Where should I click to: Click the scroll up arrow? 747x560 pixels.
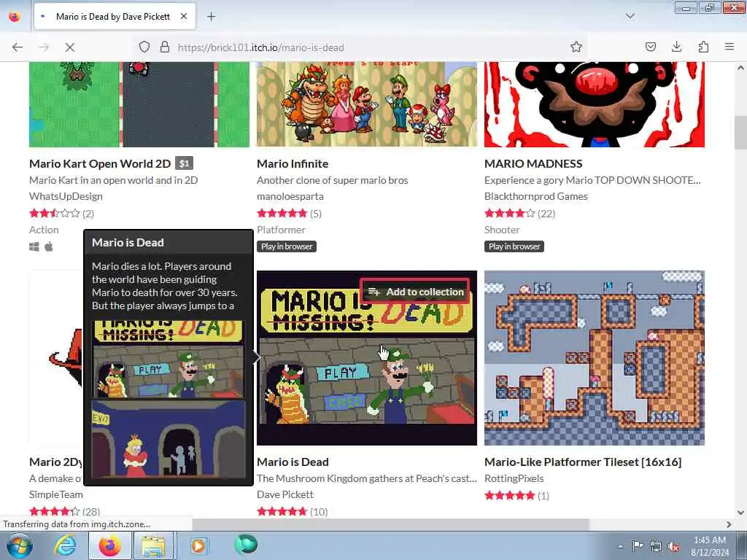pos(740,68)
